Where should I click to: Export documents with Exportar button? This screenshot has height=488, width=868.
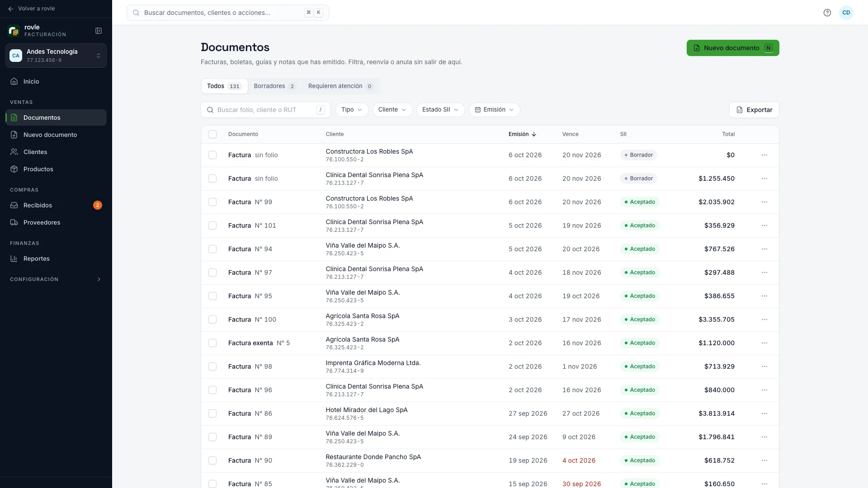754,110
